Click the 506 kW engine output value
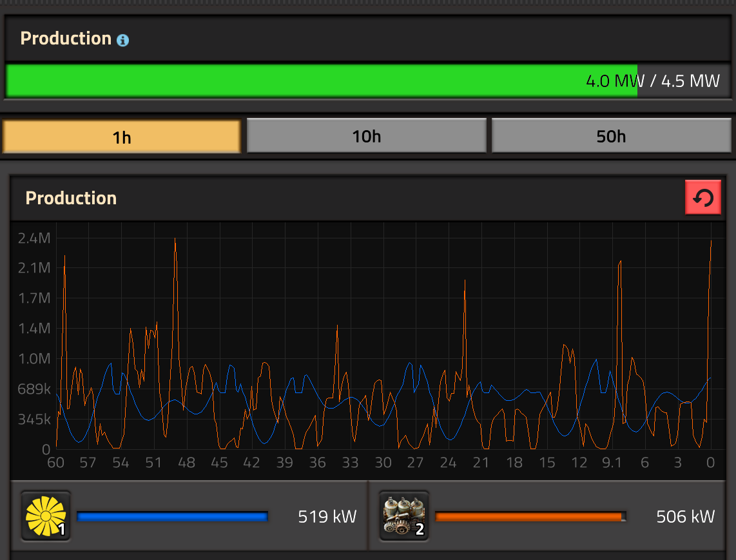 (686, 516)
